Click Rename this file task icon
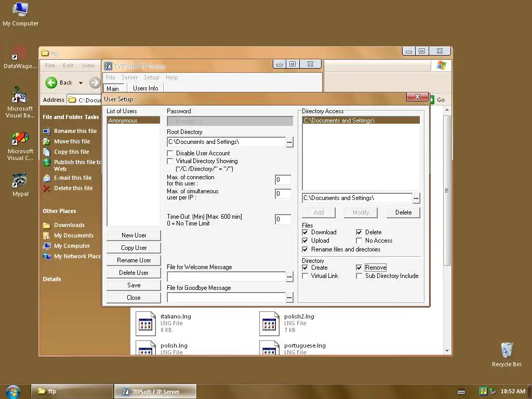The width and height of the screenshot is (532, 399). click(x=46, y=131)
